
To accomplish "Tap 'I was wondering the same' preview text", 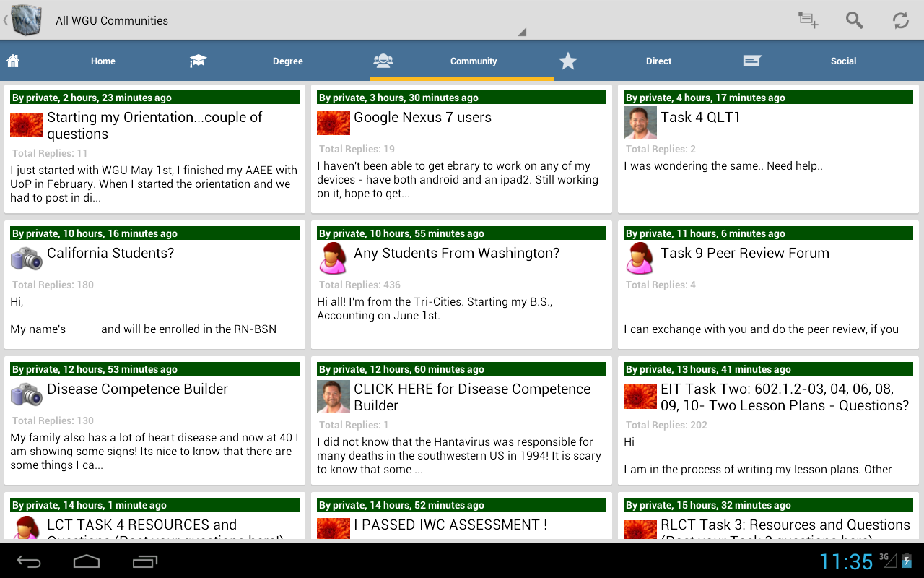I will (x=723, y=166).
